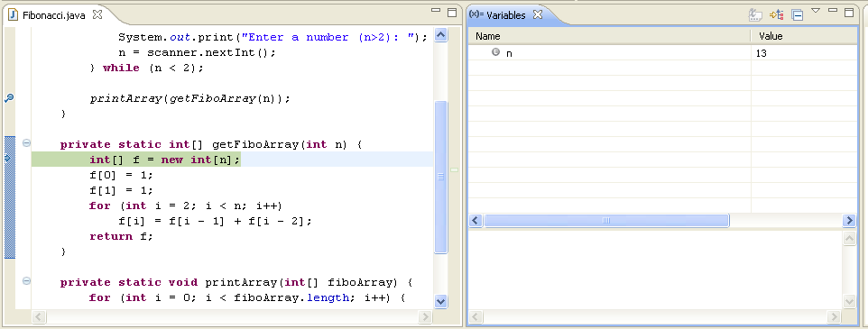
Task: Collapse the printArray method fold marker
Action: pos(26,281)
